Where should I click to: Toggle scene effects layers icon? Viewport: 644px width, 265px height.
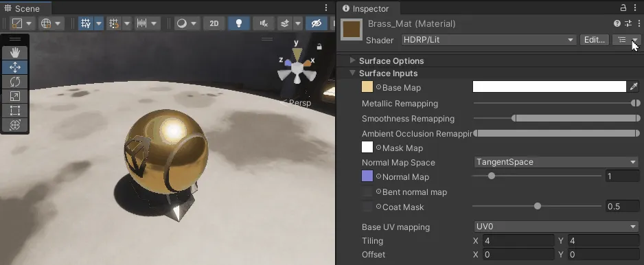(285, 23)
